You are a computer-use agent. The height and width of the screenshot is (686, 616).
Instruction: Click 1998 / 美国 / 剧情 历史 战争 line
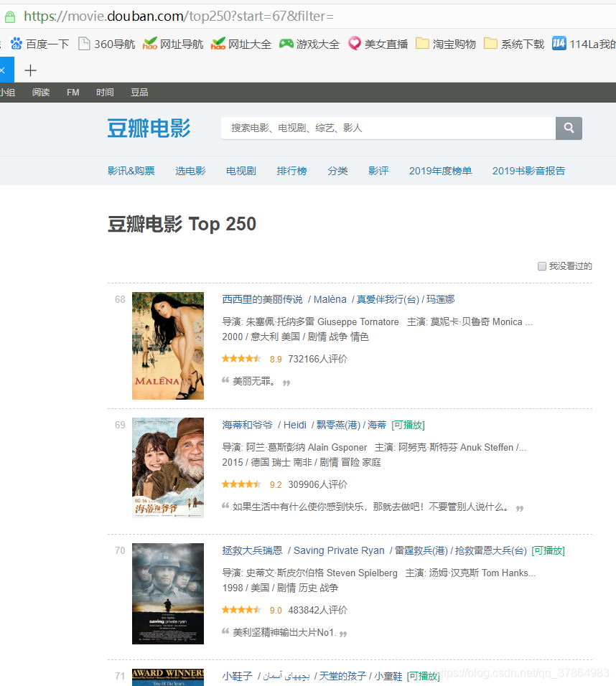[280, 588]
